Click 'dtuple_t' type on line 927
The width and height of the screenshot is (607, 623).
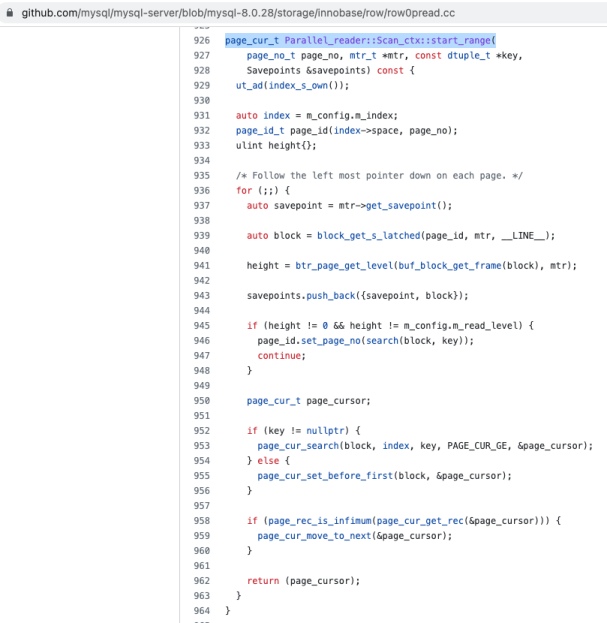tap(469, 56)
